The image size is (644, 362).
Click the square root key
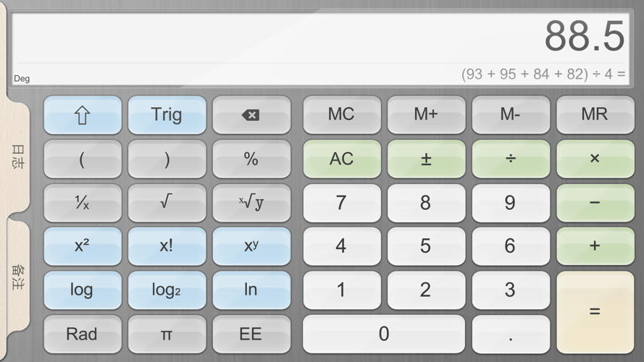pyautogui.click(x=167, y=203)
